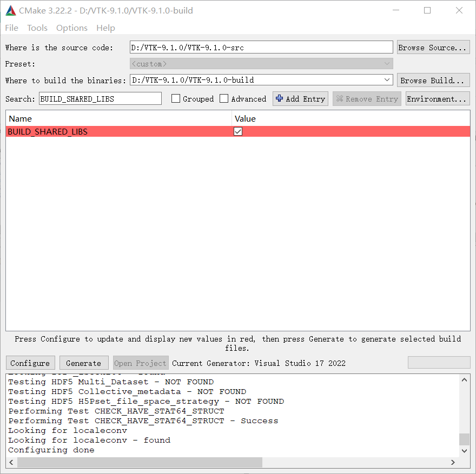Click Browse Source to choose source directory
This screenshot has width=476, height=474.
tap(433, 47)
